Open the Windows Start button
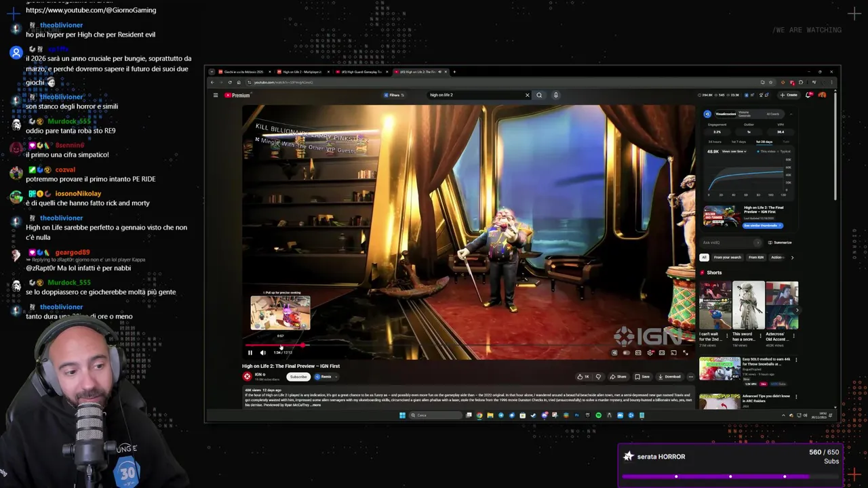The height and width of the screenshot is (488, 868). [x=402, y=415]
